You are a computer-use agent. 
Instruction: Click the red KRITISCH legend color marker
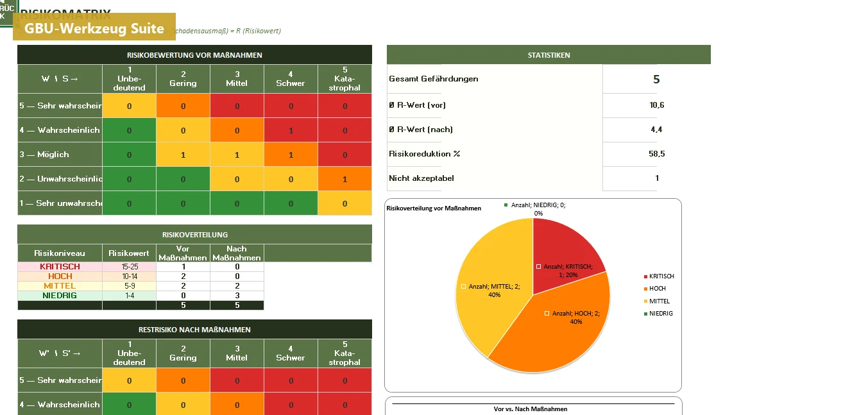[645, 276]
